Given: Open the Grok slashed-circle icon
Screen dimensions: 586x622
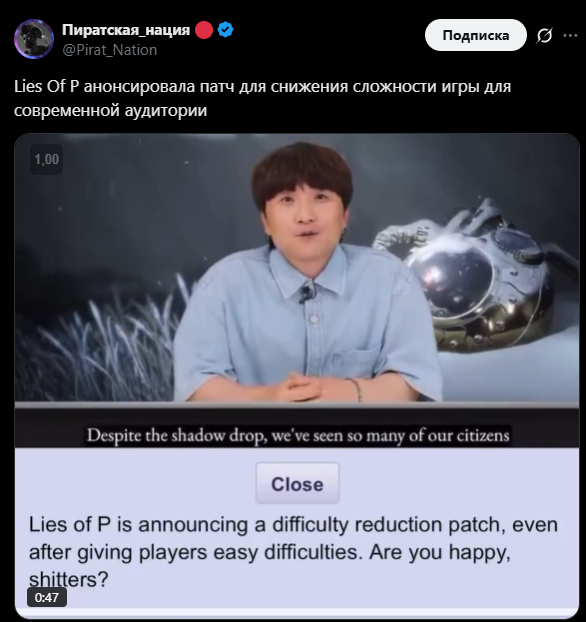Looking at the screenshot, I should pos(544,35).
